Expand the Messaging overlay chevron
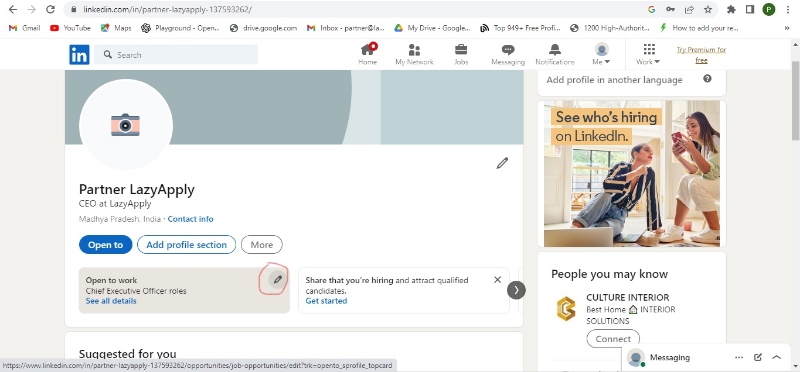Image resolution: width=800 pixels, height=372 pixels. [777, 357]
